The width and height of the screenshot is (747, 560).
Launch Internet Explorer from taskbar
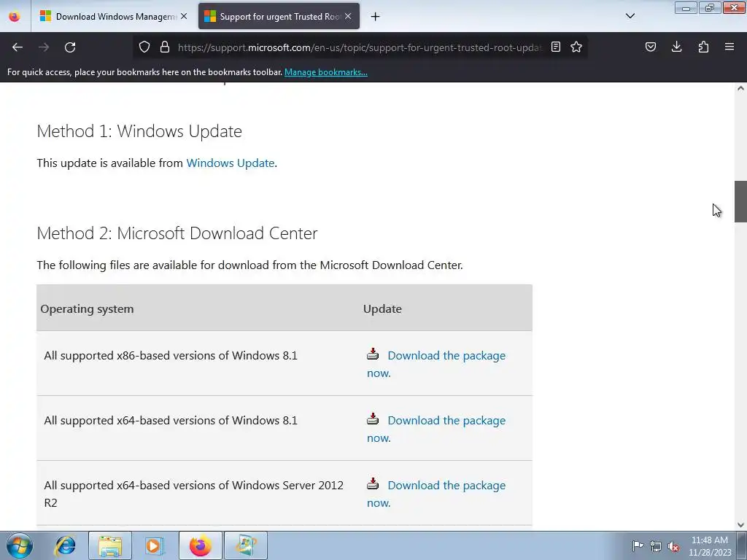pyautogui.click(x=65, y=545)
